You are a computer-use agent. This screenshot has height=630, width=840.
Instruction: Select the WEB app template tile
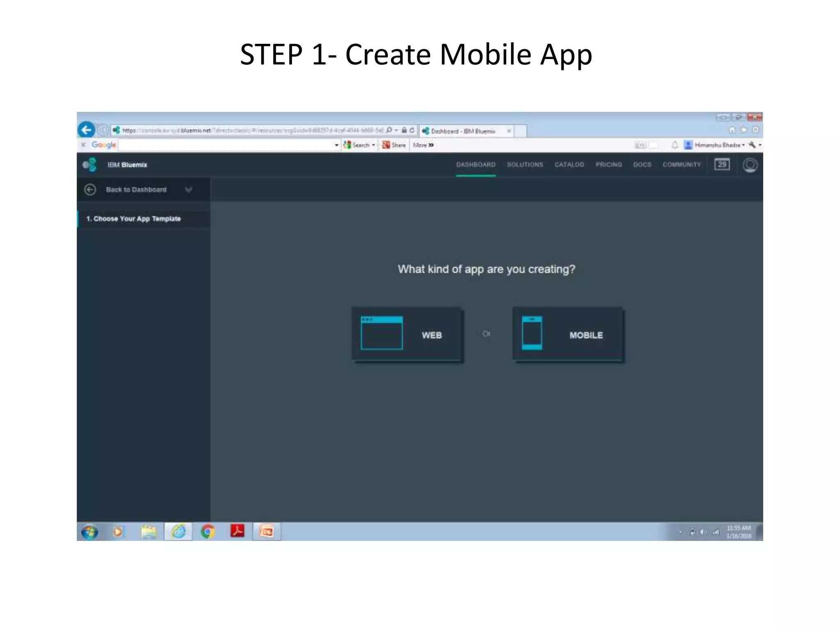[x=407, y=334]
